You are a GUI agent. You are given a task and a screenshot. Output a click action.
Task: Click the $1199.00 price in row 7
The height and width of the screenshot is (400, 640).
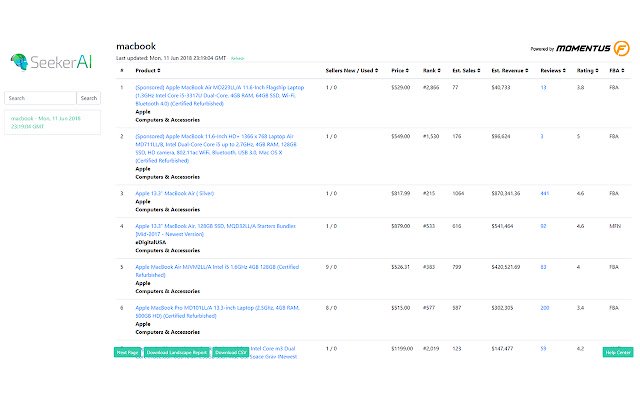click(402, 349)
